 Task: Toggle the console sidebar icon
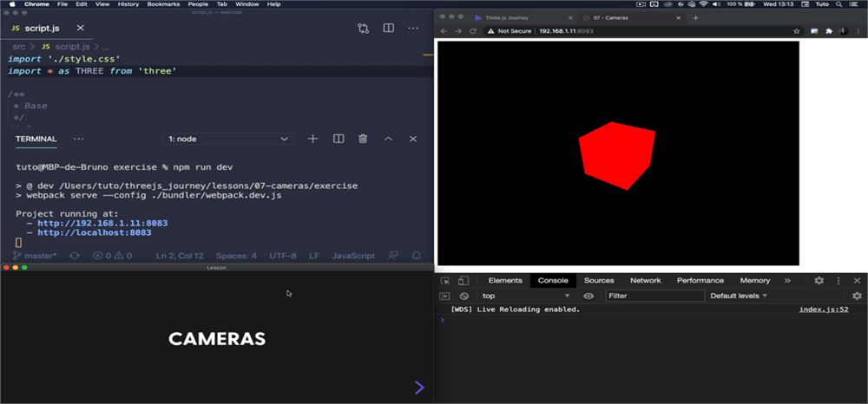(x=444, y=296)
